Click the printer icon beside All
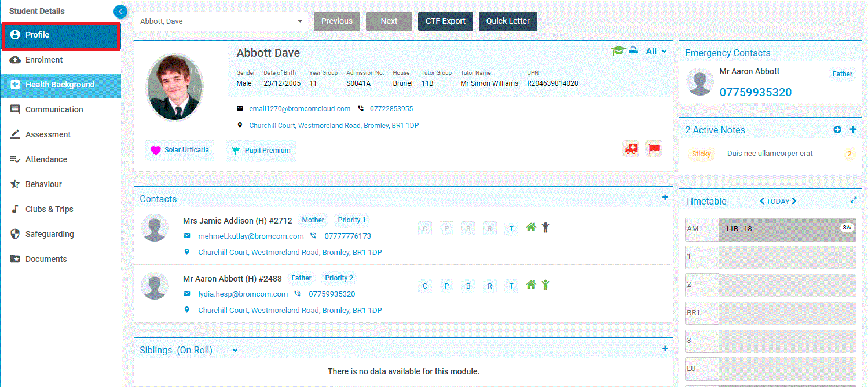The image size is (868, 387). [x=633, y=51]
